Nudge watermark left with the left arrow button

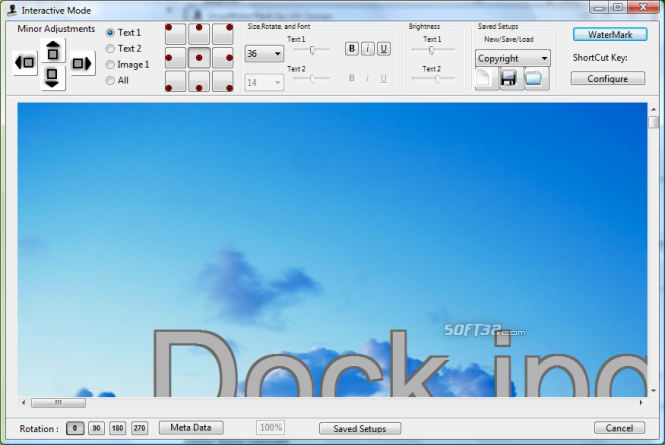[x=25, y=63]
